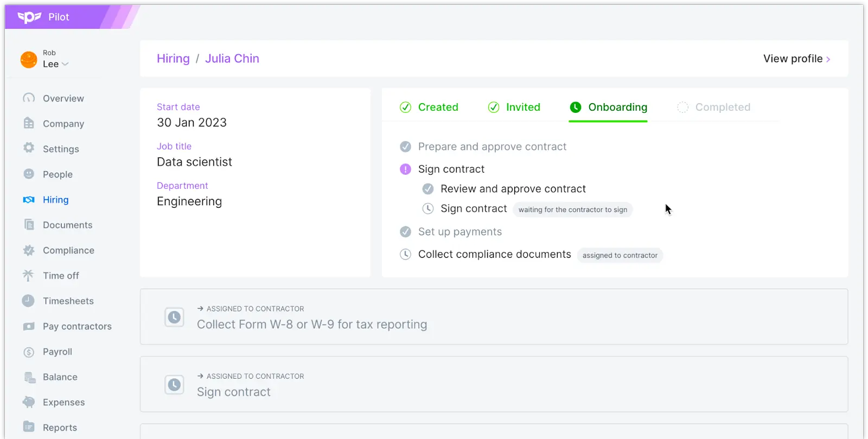
Task: Switch to the Onboarding stage tab
Action: [x=608, y=107]
